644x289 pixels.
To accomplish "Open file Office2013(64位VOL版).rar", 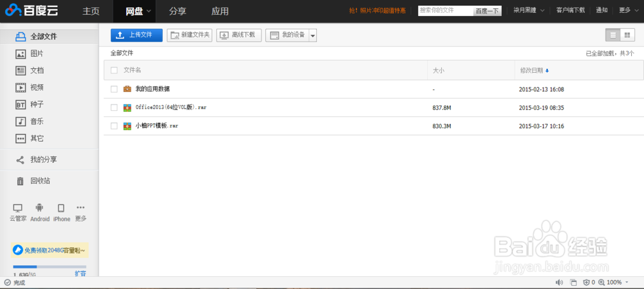I will (171, 107).
